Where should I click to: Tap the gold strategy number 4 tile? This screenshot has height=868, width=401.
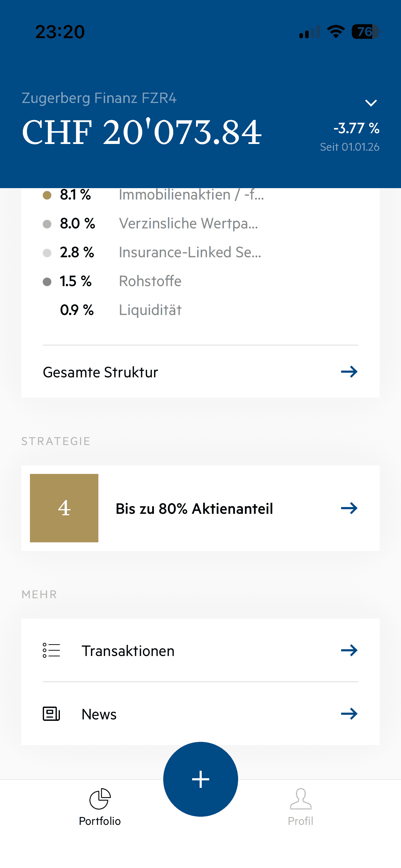tap(64, 508)
